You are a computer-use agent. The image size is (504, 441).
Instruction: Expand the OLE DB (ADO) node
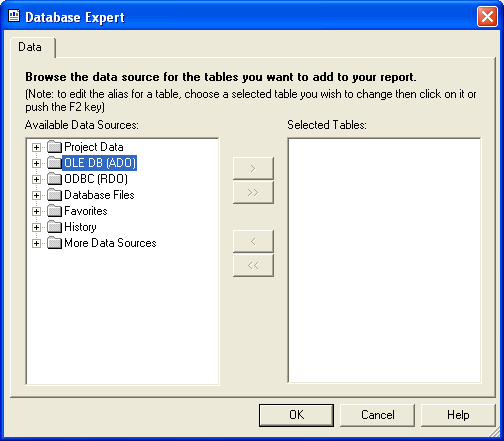click(36, 163)
